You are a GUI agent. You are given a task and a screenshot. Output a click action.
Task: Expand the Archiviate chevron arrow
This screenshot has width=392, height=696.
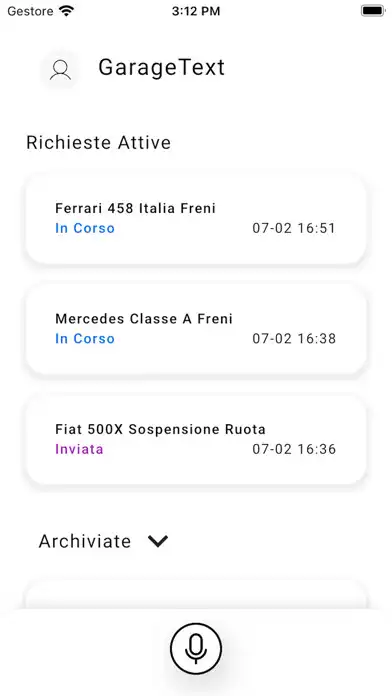click(x=158, y=541)
